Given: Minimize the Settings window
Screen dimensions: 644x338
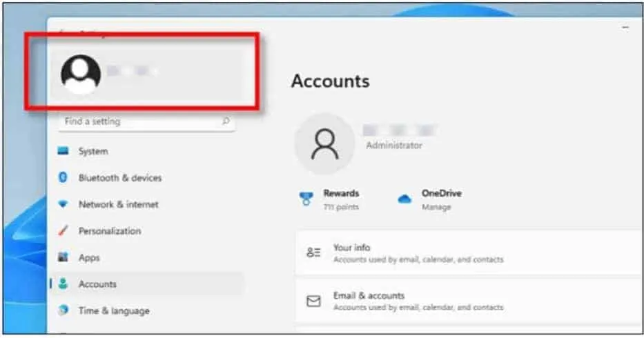Looking at the screenshot, I should click(625, 28).
